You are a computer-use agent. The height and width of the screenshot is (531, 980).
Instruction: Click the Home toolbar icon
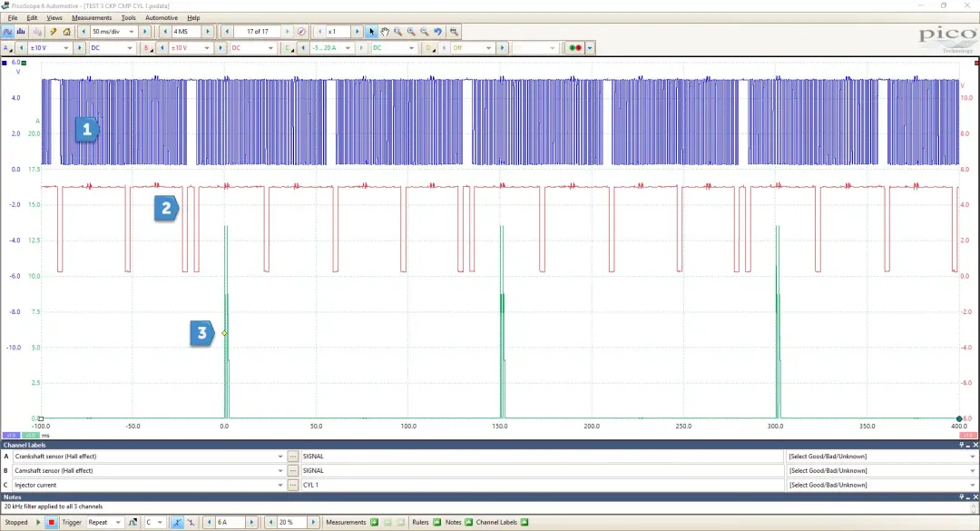(x=66, y=32)
